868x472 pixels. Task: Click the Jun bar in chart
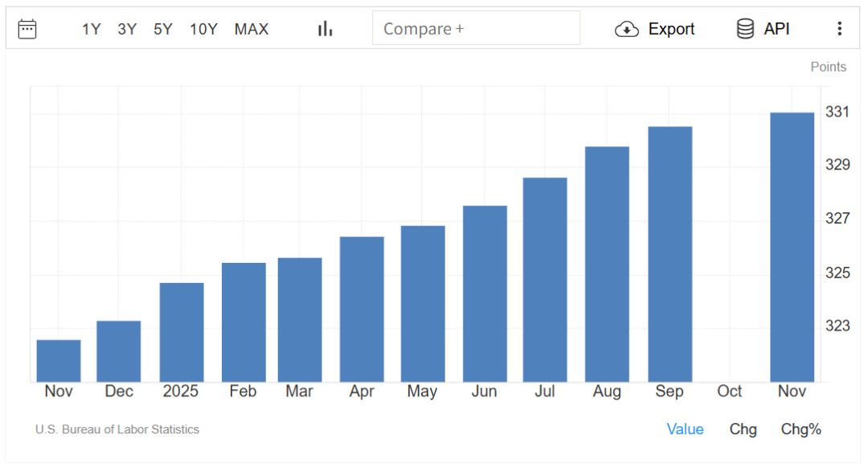pyautogui.click(x=485, y=293)
